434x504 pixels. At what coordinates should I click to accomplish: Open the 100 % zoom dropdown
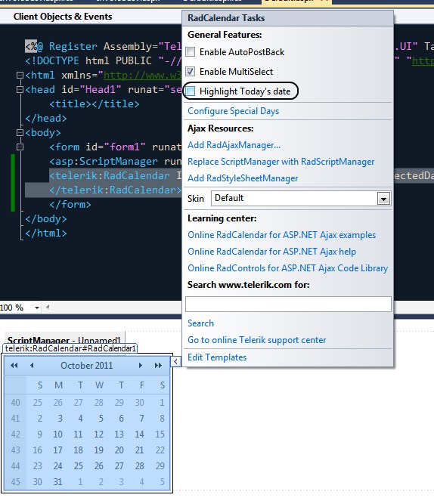coord(37,308)
